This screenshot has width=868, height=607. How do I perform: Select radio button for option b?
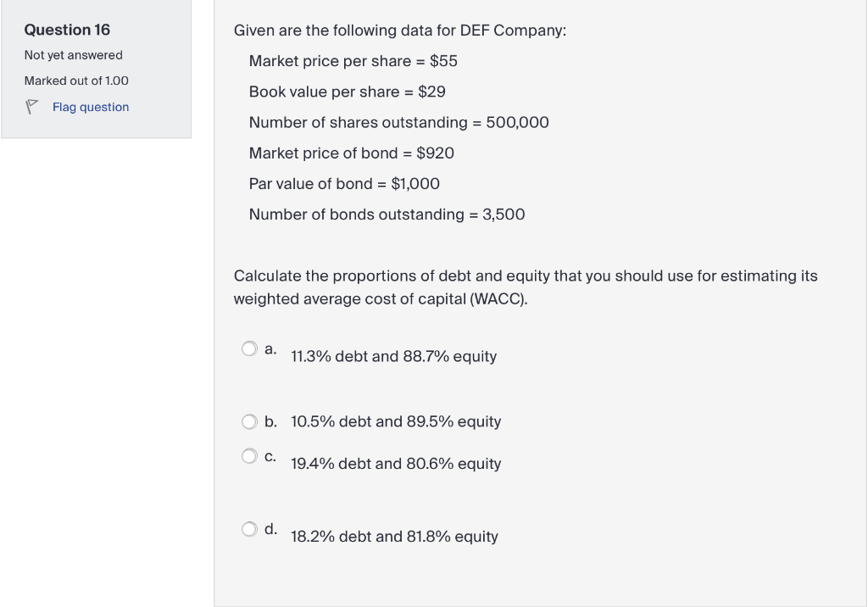[x=249, y=421]
